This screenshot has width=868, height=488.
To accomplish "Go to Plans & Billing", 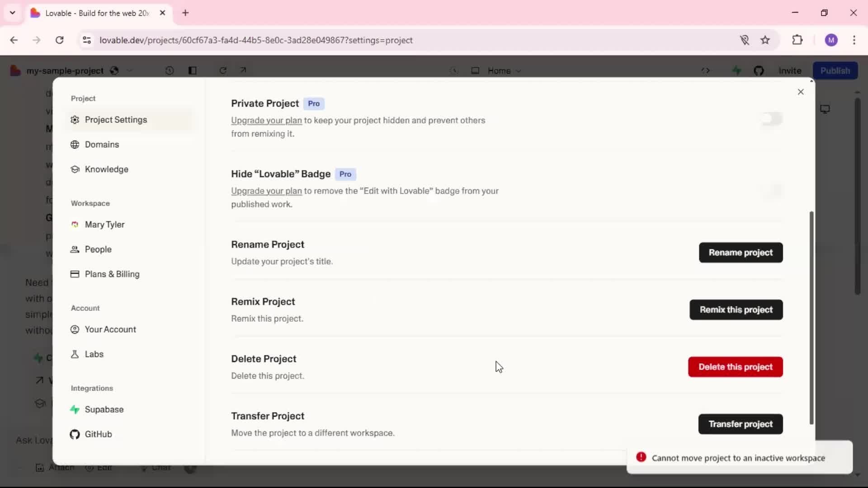I will pyautogui.click(x=112, y=274).
